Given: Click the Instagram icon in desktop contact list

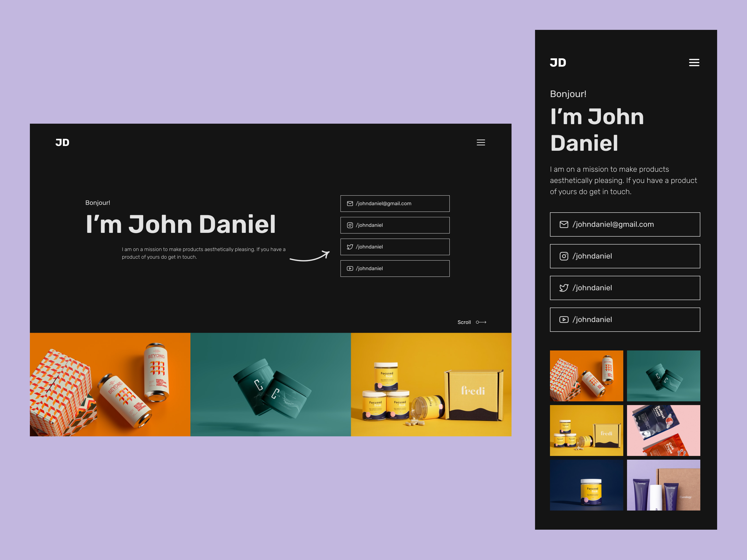Looking at the screenshot, I should coord(350,225).
